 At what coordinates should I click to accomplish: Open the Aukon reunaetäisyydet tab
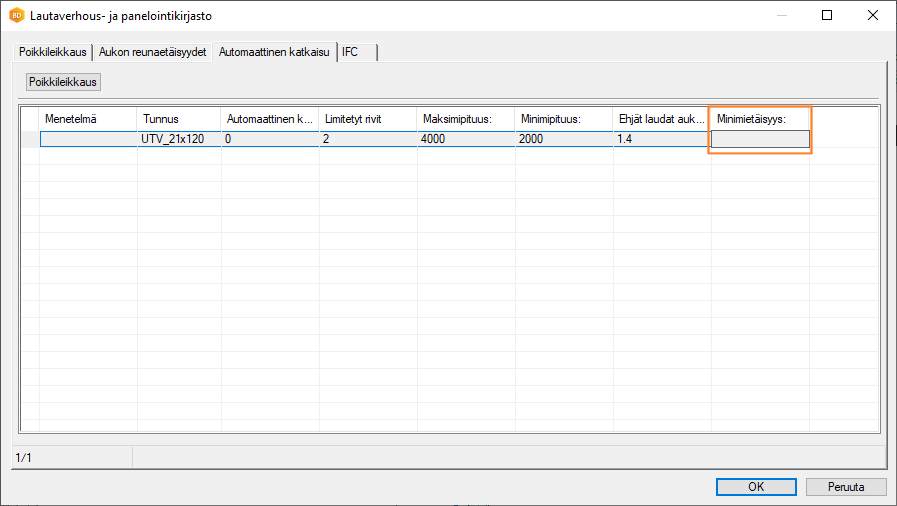(153, 52)
